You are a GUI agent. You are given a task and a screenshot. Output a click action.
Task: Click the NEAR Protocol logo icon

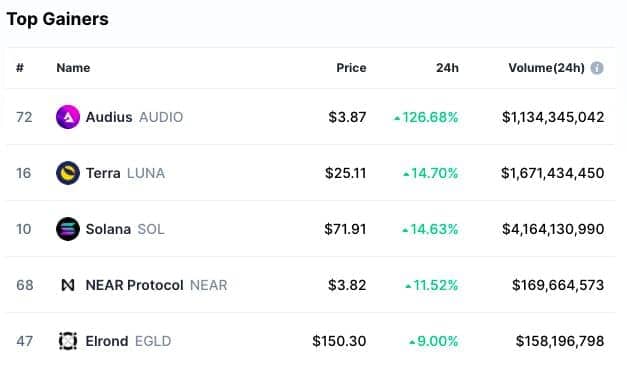click(68, 285)
